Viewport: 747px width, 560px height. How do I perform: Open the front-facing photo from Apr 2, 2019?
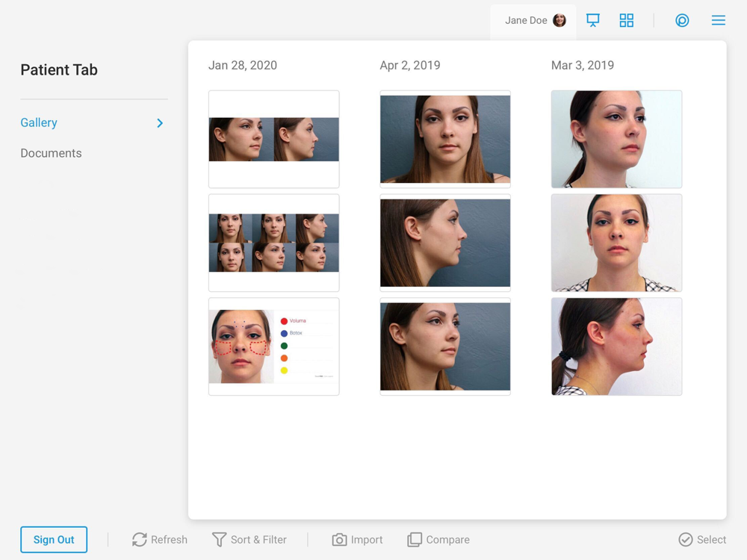click(x=445, y=139)
